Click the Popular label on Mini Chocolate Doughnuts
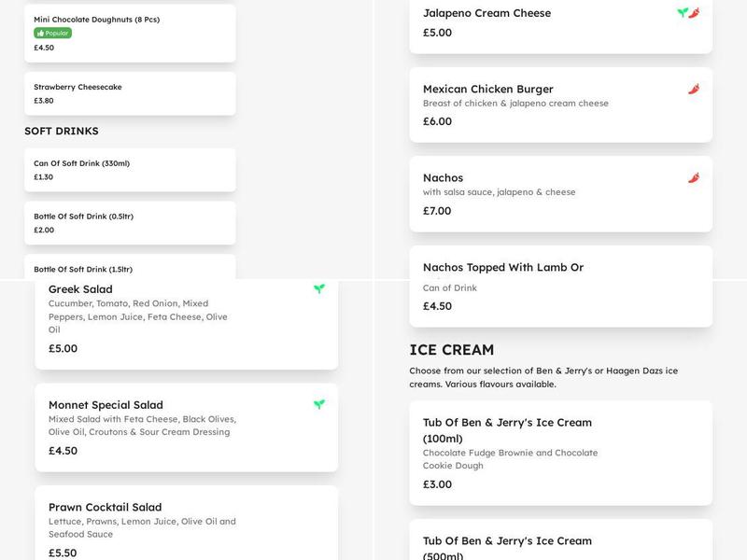The image size is (747, 560). tap(51, 32)
